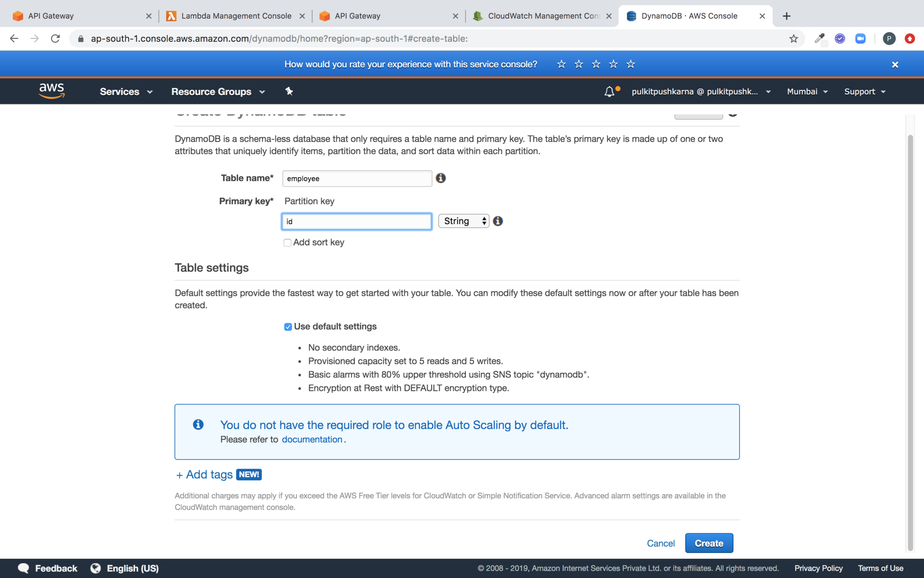
Task: Click the AWS logo home icon
Action: pos(51,91)
